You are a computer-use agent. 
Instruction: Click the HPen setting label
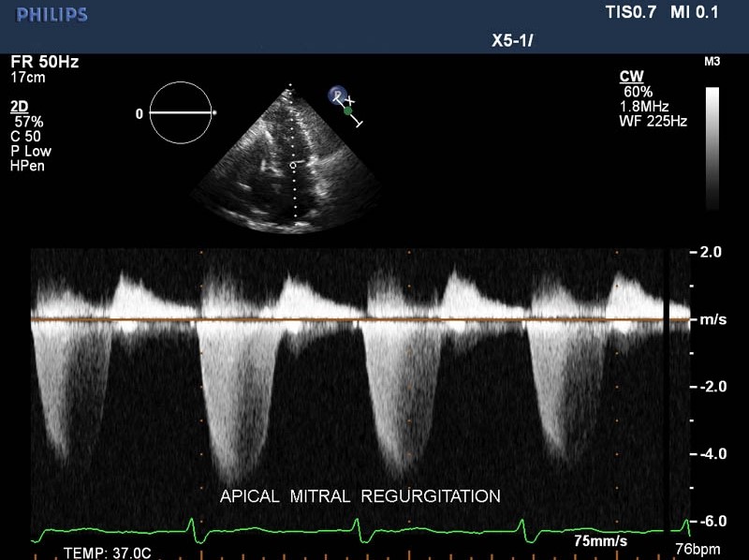click(x=28, y=166)
